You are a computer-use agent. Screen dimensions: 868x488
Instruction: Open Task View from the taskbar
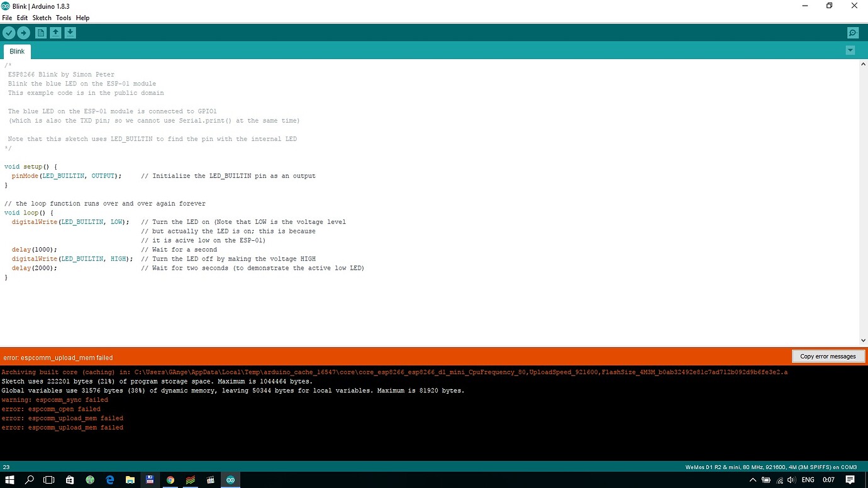(x=49, y=479)
